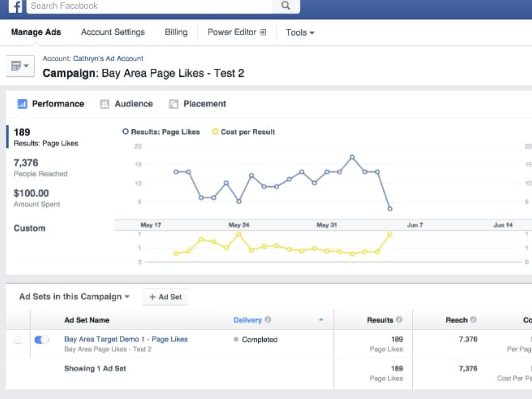Open the report layout dropdown button
The width and height of the screenshot is (532, 399).
pyautogui.click(x=20, y=66)
